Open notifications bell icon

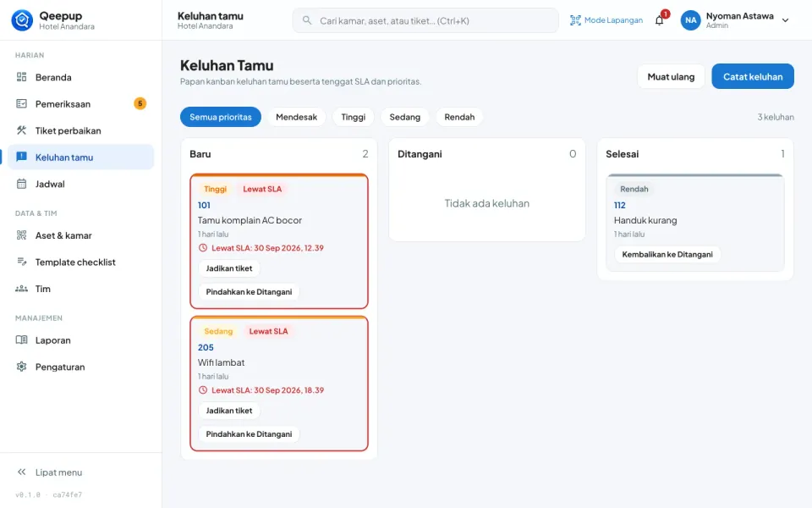[659, 20]
